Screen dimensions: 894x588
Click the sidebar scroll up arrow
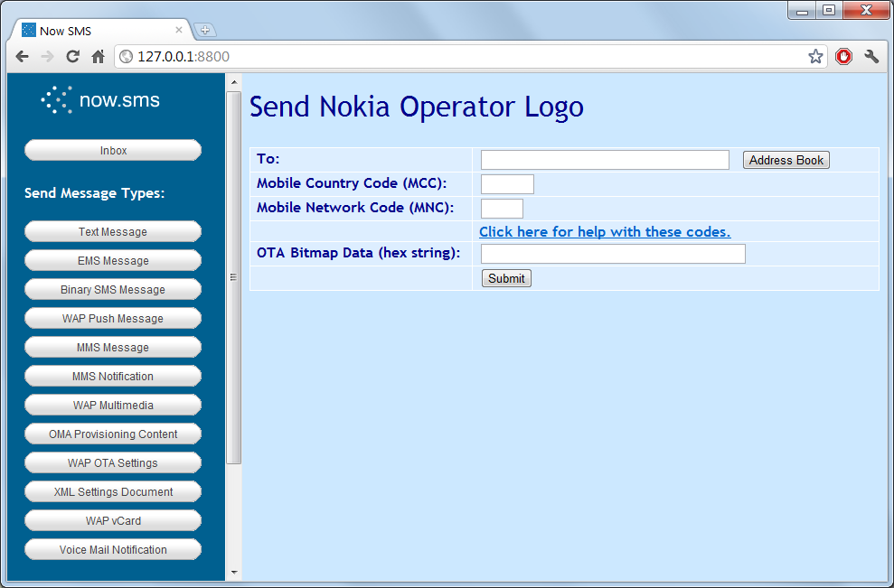pos(234,82)
